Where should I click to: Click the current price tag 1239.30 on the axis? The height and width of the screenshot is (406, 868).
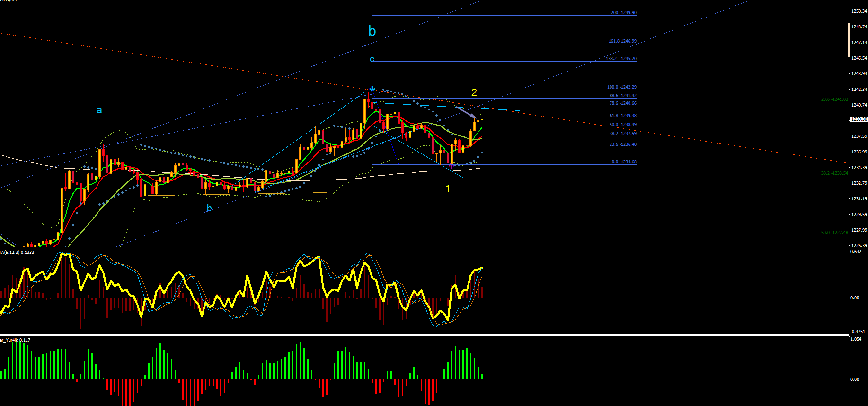pos(859,119)
